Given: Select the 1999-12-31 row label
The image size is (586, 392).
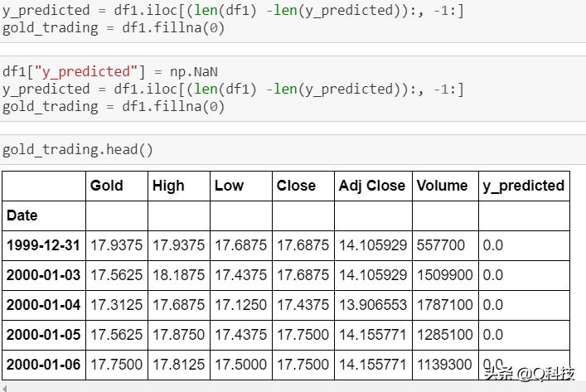Looking at the screenshot, I should coord(42,245).
